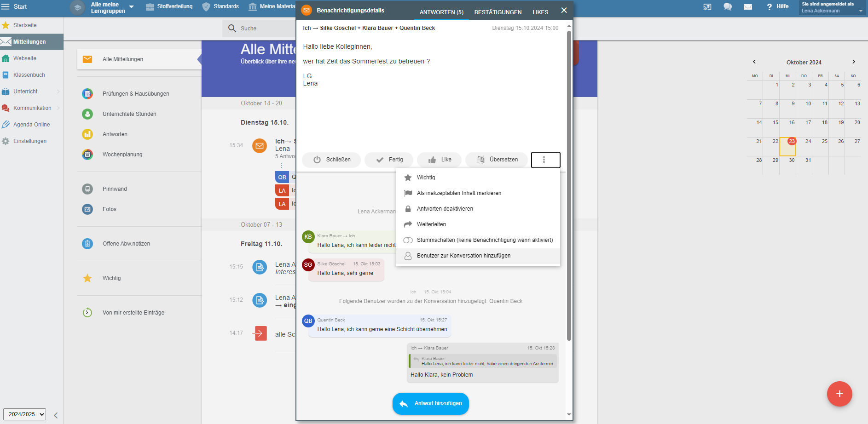Open the chat bubbles icon in top bar
The width and height of the screenshot is (868, 424).
[x=728, y=7]
